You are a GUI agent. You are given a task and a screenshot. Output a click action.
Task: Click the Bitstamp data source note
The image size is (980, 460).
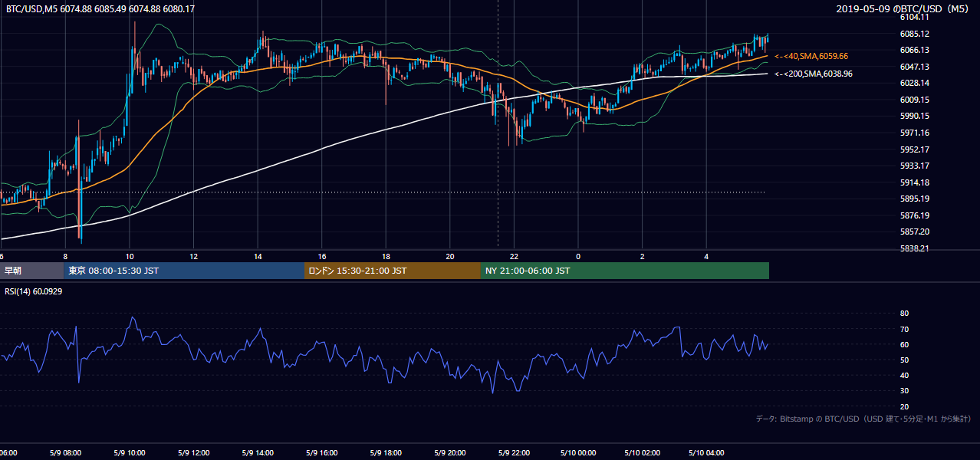click(863, 419)
